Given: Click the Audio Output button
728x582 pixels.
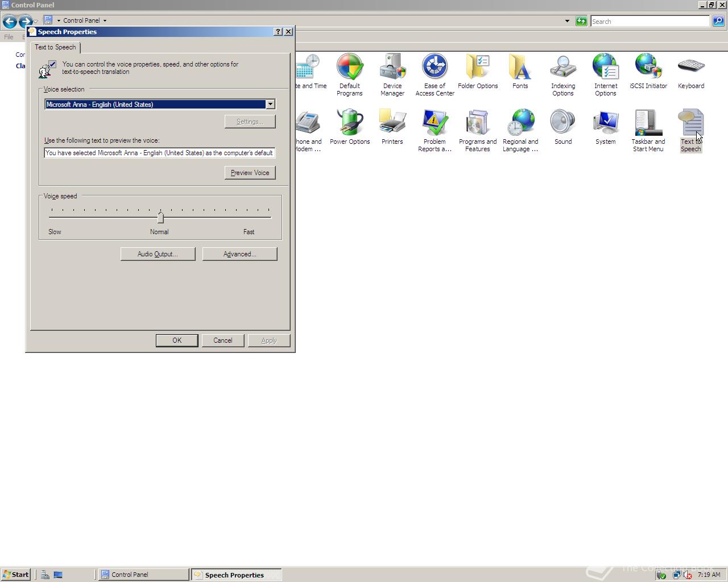Looking at the screenshot, I should [x=158, y=254].
